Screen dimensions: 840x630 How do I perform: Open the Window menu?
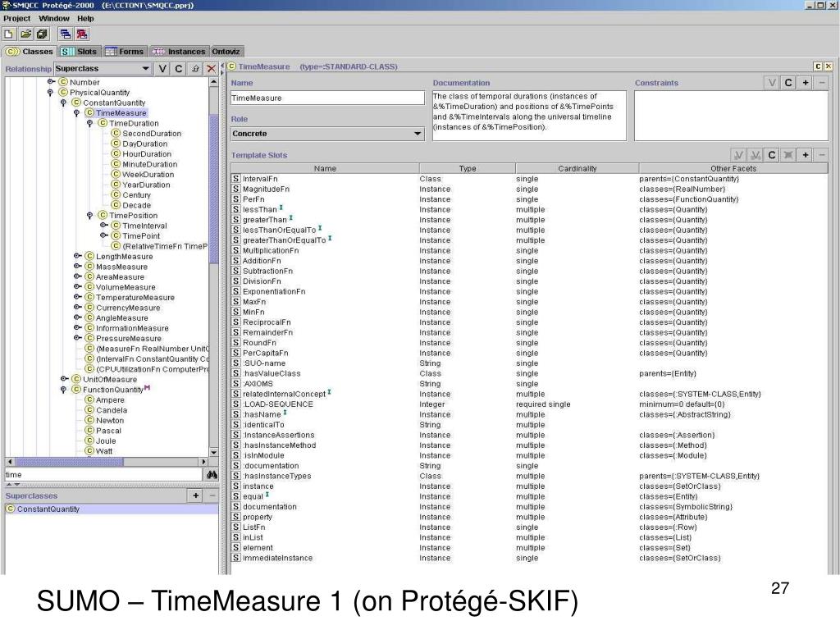click(54, 18)
